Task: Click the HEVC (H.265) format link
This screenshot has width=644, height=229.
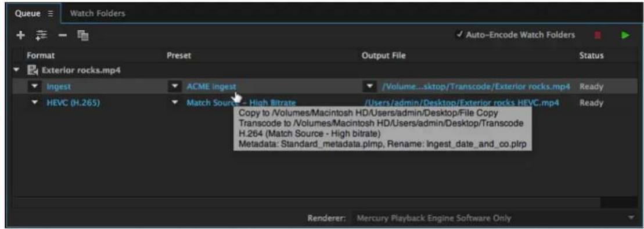Action: [73, 103]
